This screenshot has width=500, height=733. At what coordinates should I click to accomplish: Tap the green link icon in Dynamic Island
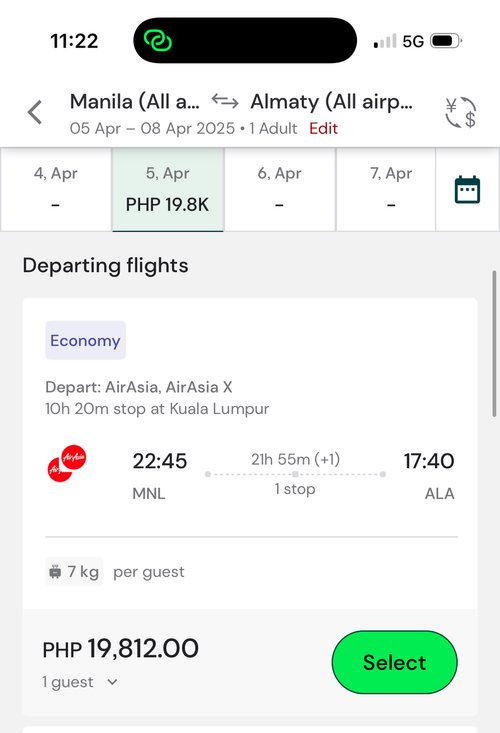157,41
